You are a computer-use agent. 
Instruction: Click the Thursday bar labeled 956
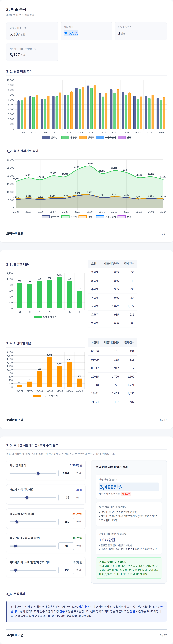pyautogui.click(x=50, y=294)
